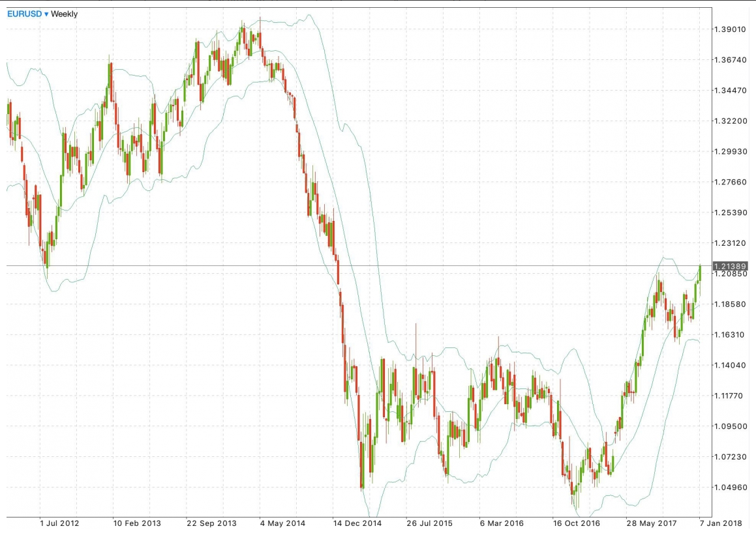Click the 14 Dec 2014 date label
Image resolution: width=756 pixels, height=539 pixels.
point(357,523)
